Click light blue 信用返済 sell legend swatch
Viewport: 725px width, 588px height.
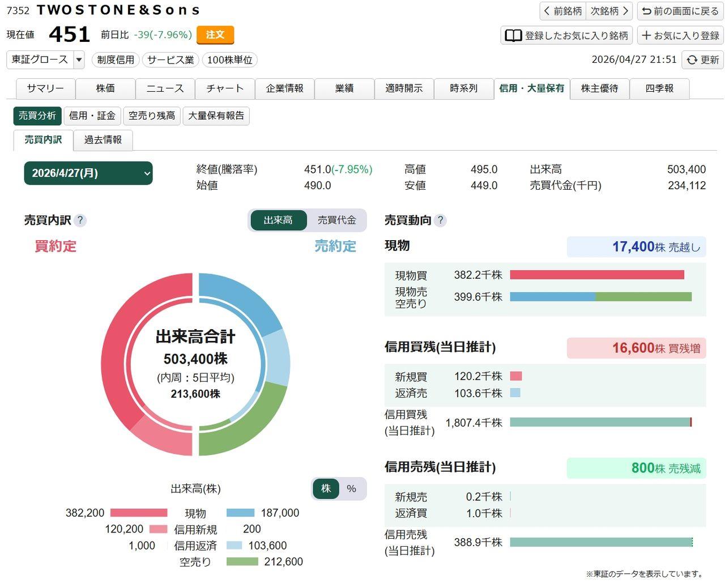point(234,546)
